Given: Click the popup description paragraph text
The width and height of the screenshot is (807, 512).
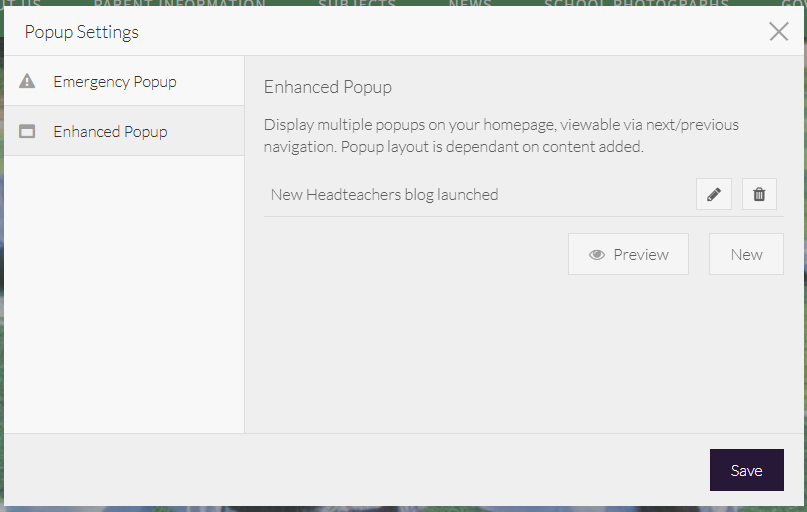Looking at the screenshot, I should [x=501, y=136].
